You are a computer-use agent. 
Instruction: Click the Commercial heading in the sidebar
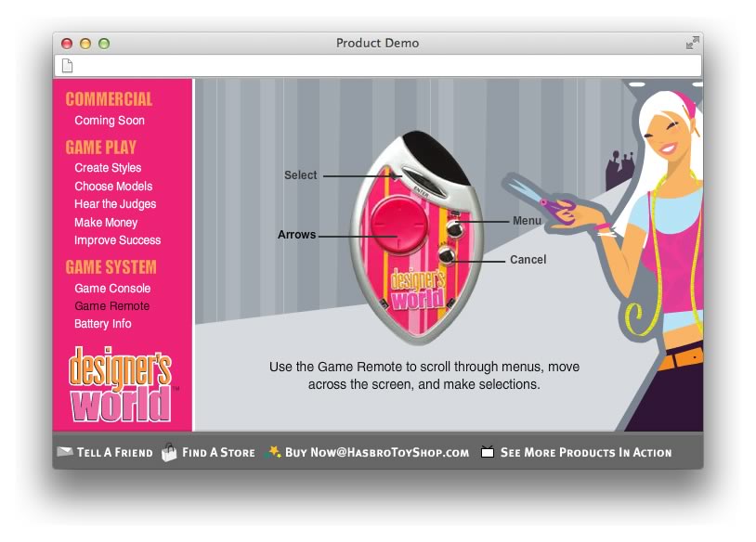109,98
